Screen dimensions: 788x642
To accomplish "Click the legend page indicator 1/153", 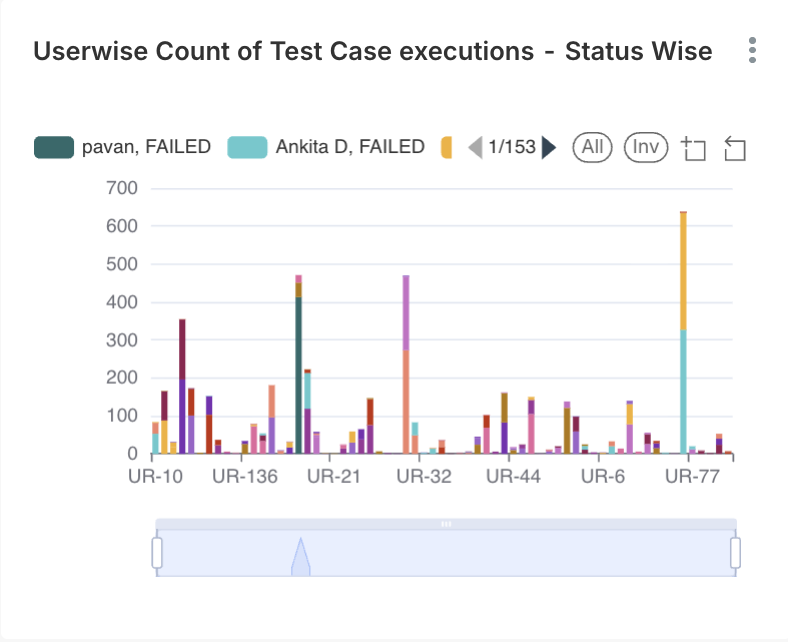I will click(x=512, y=148).
